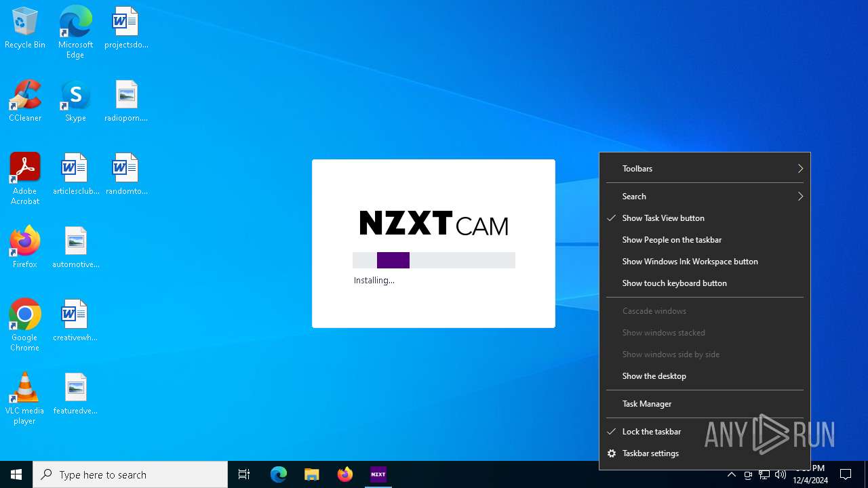Viewport: 868px width, 488px height.
Task: Open File Explorer from the taskbar
Action: [311, 474]
